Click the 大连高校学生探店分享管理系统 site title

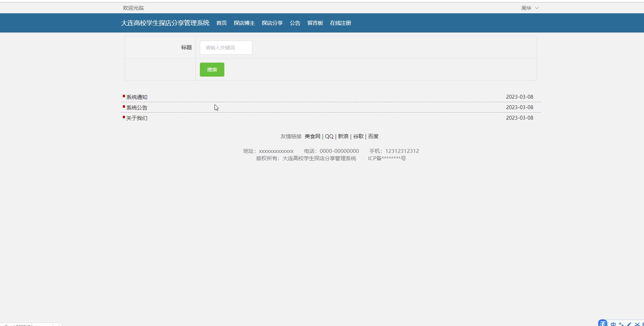(165, 23)
